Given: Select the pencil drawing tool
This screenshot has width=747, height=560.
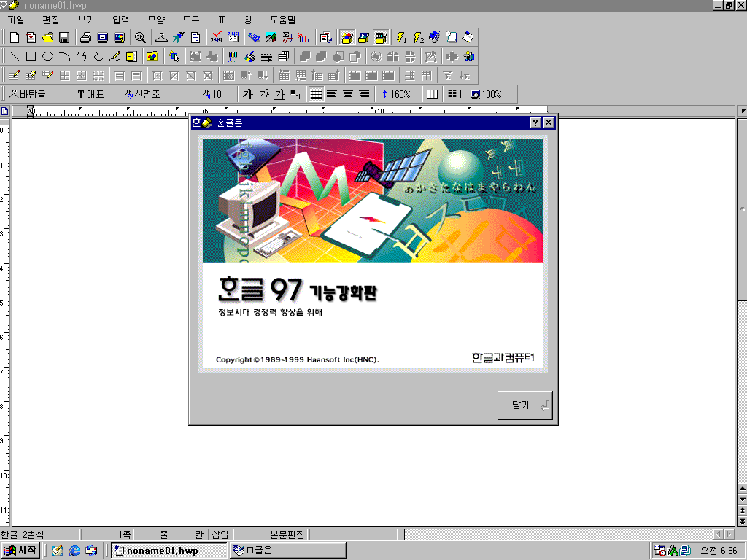Looking at the screenshot, I should pyautogui.click(x=115, y=57).
